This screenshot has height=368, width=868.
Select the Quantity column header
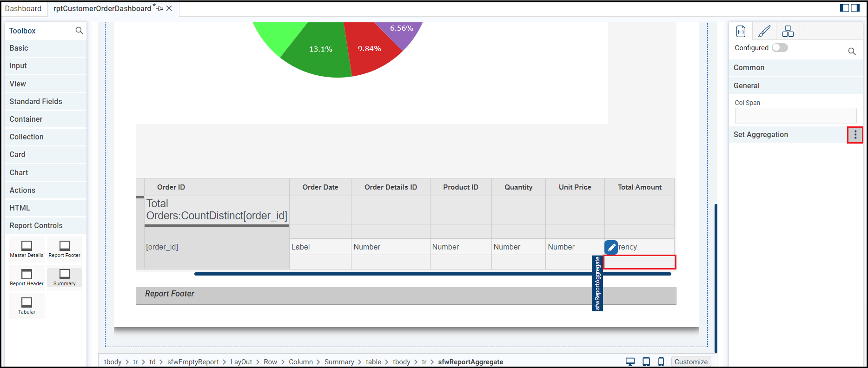[x=518, y=187]
